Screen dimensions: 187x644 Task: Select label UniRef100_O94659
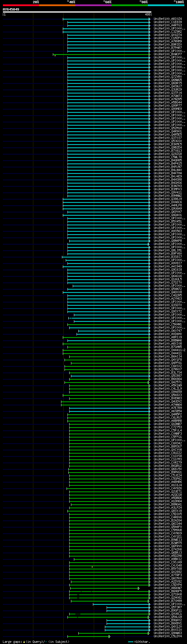coord(168,392)
